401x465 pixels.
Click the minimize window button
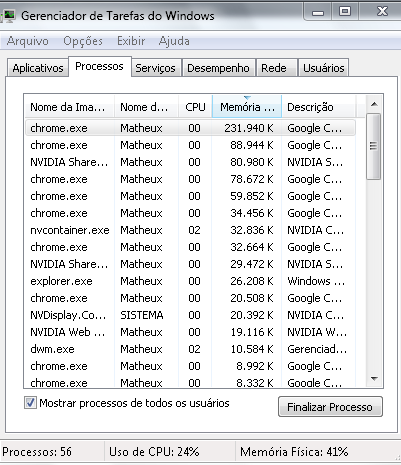[x=318, y=12]
